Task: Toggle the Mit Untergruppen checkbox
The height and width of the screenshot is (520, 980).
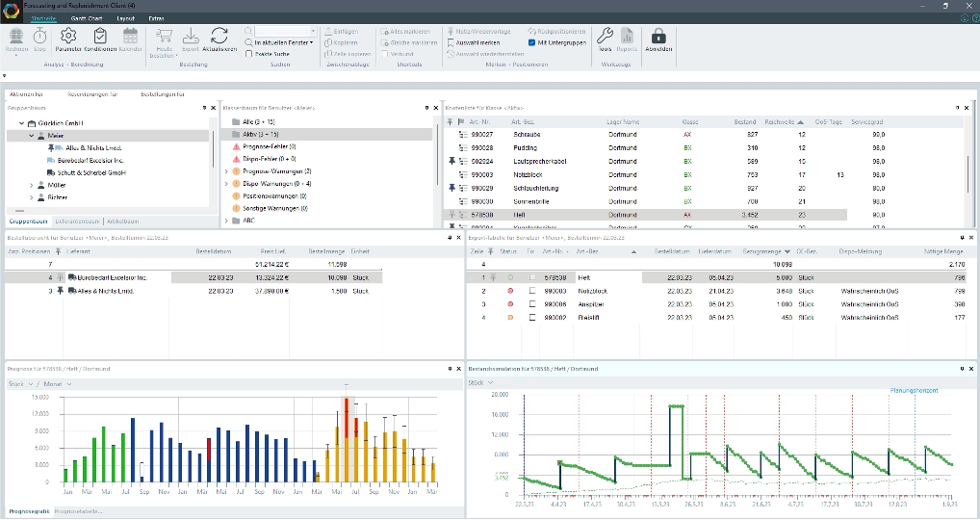Action: point(533,42)
